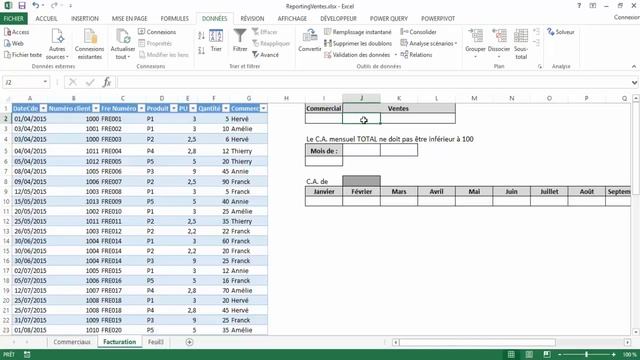Switch to FORMULES tab

point(174,19)
